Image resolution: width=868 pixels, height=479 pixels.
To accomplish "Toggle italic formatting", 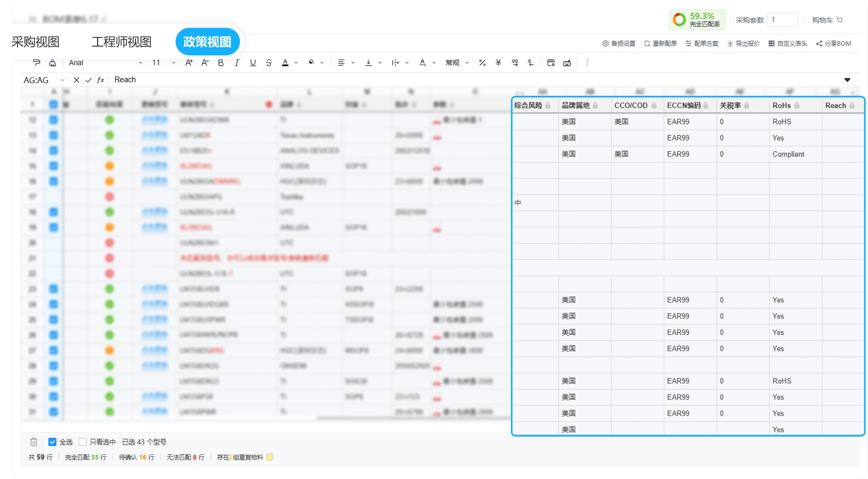I will pos(237,63).
